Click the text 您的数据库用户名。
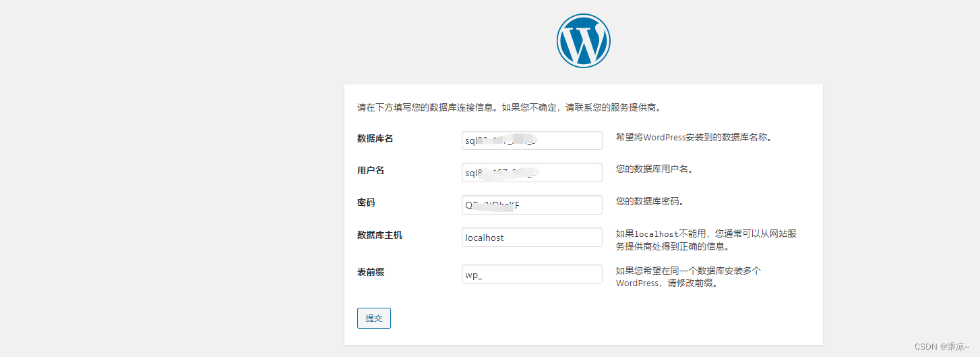 654,169
